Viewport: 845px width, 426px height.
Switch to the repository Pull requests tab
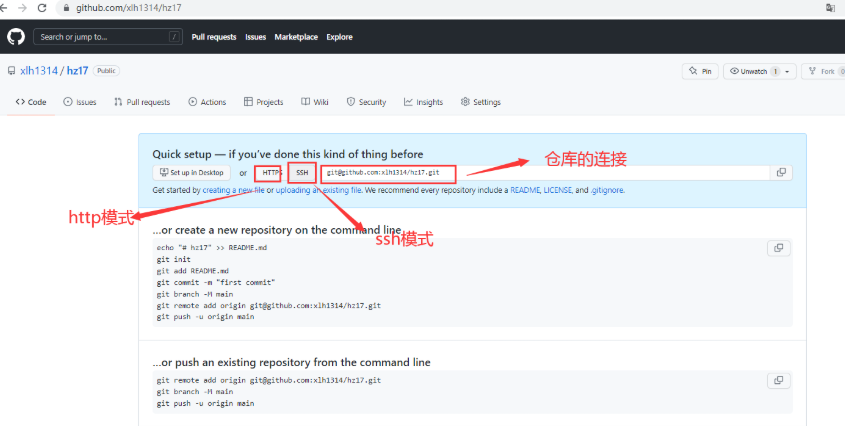142,102
